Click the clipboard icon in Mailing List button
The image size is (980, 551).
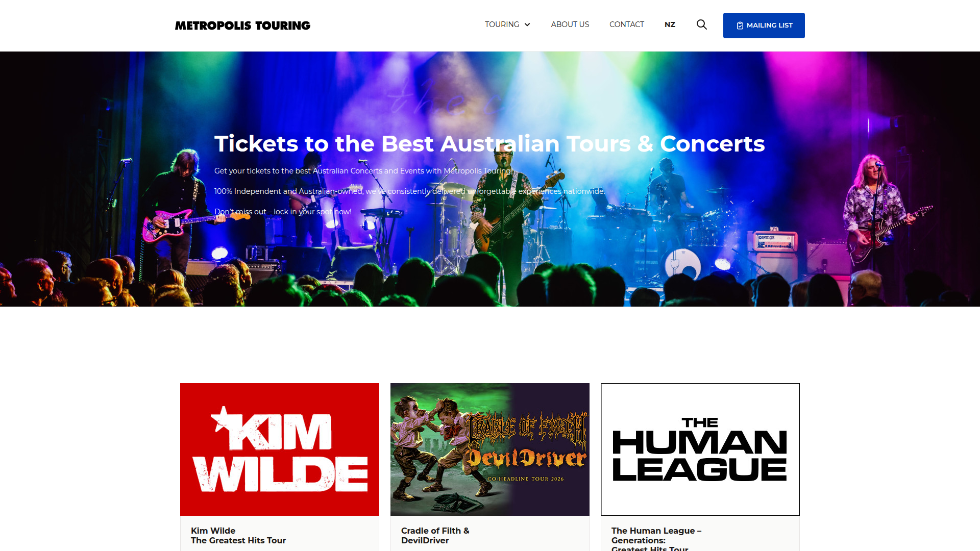point(740,26)
